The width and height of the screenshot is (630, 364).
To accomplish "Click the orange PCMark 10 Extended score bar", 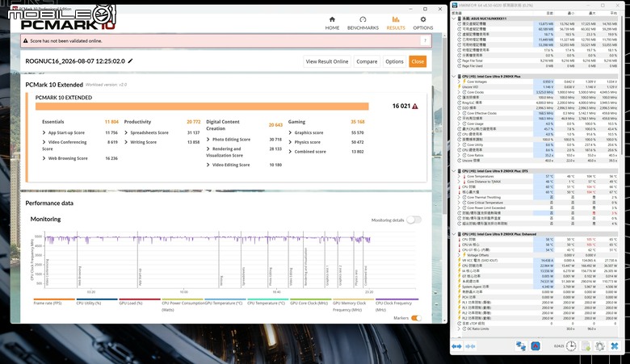I will tap(202, 106).
